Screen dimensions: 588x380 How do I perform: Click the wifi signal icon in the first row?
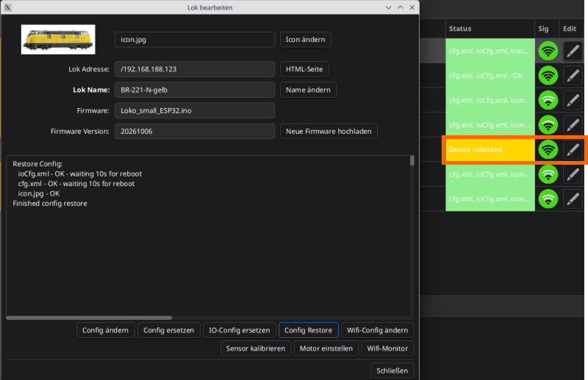tap(548, 51)
